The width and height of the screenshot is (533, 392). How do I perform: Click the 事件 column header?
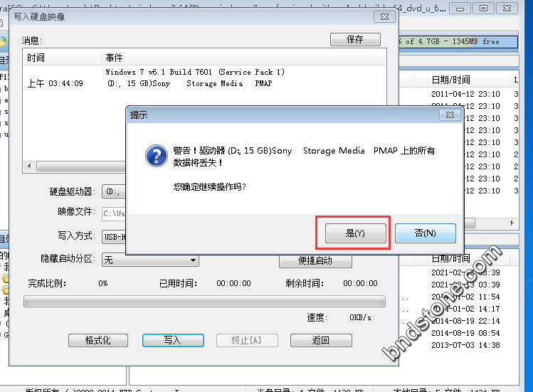coord(243,58)
